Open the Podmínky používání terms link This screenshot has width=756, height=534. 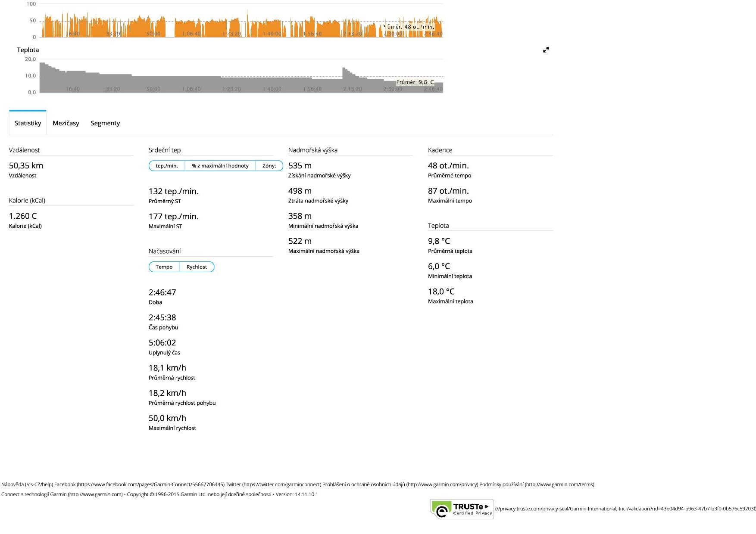pos(536,484)
